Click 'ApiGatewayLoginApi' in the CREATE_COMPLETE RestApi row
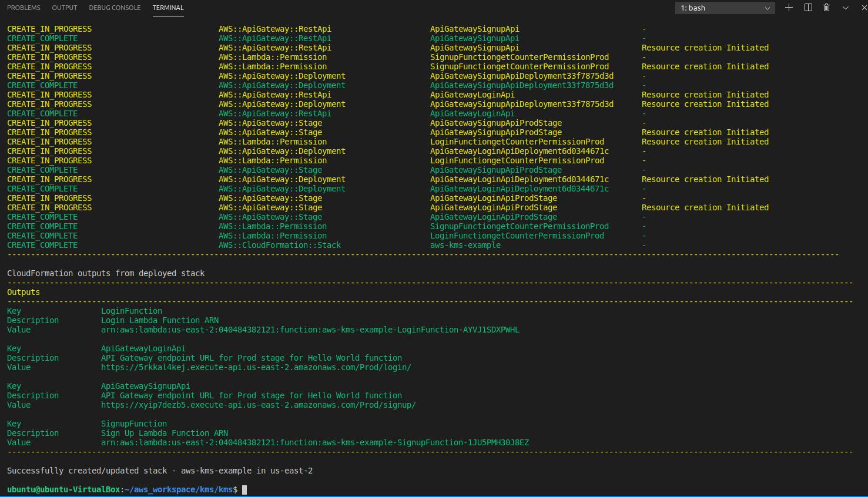The image size is (868, 497). tap(472, 113)
